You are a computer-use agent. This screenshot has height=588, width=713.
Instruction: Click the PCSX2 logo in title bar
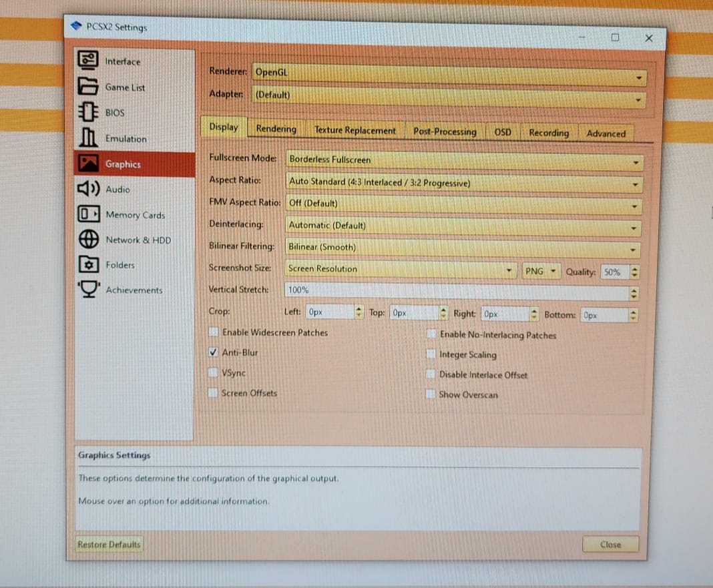click(76, 25)
